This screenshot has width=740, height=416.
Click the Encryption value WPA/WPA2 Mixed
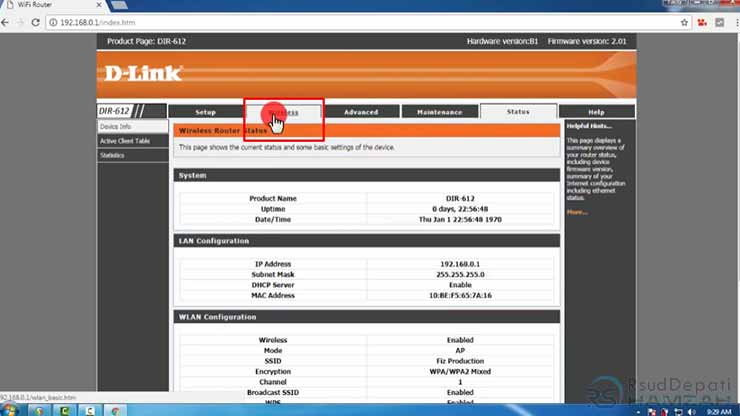pyautogui.click(x=460, y=372)
